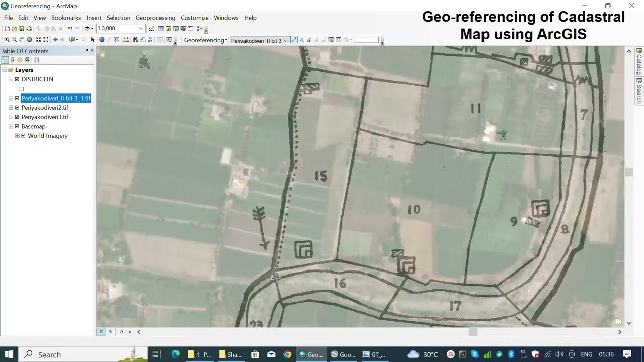Viewport: 644px width, 362px height.
Task: Open the Search side tab
Action: [639, 90]
